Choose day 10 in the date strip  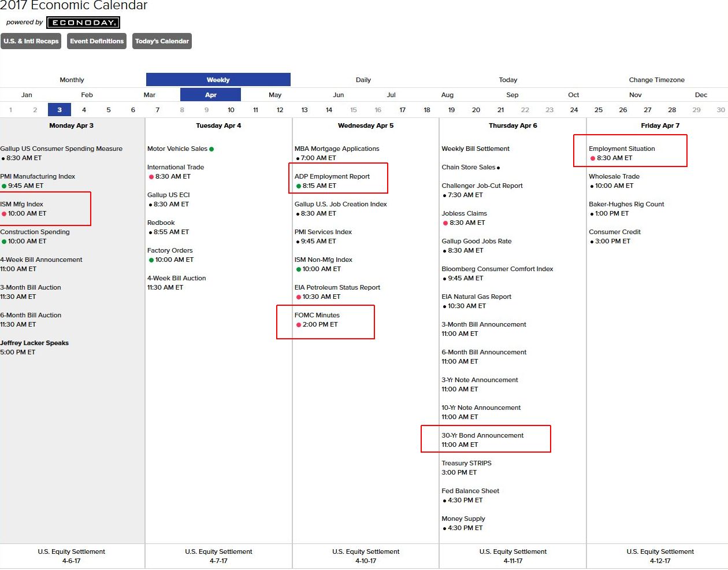click(231, 110)
